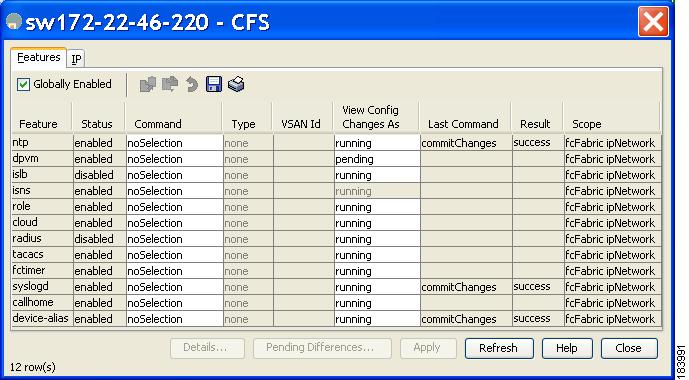
Task: Click the printer icon in the toolbar
Action: [x=236, y=84]
